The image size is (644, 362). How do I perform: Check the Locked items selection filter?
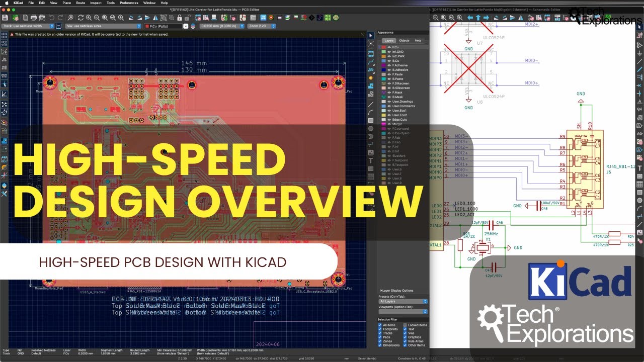pos(405,325)
